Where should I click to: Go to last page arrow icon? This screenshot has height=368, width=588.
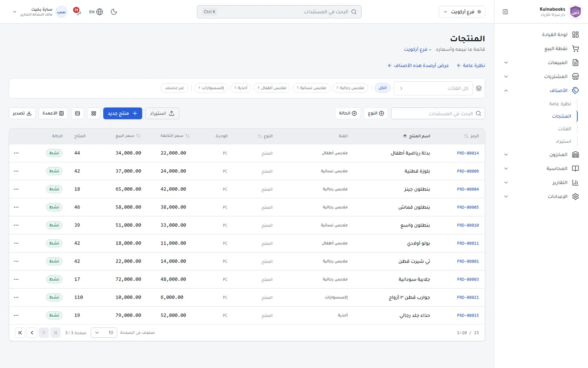pos(20,333)
